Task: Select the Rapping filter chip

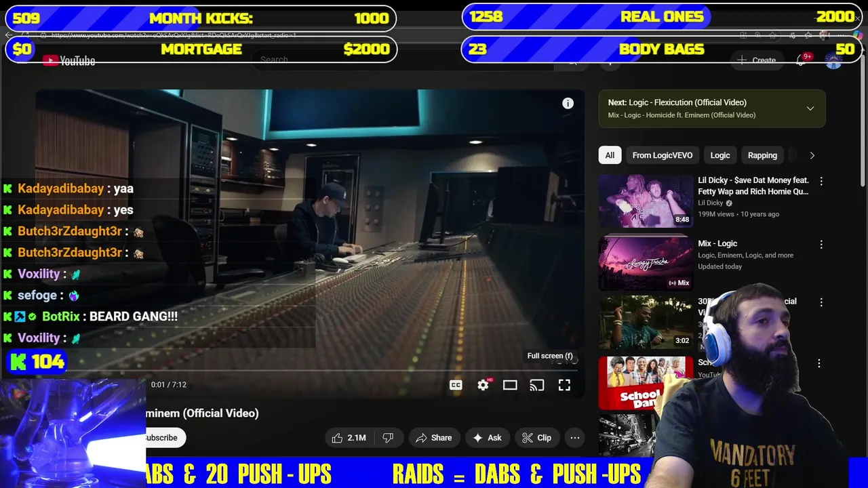Action: [762, 155]
